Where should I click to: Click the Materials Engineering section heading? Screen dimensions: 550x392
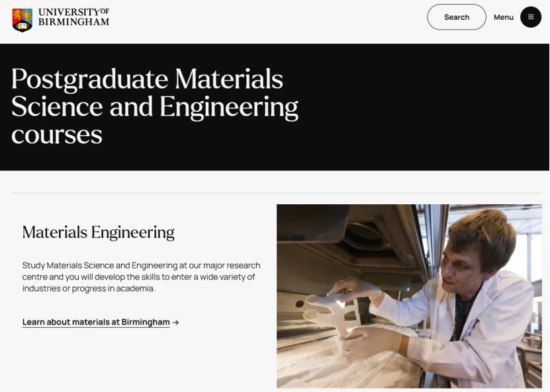99,232
